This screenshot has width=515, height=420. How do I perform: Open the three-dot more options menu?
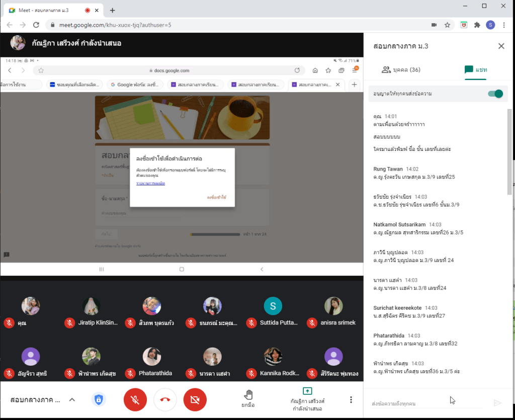tap(351, 400)
